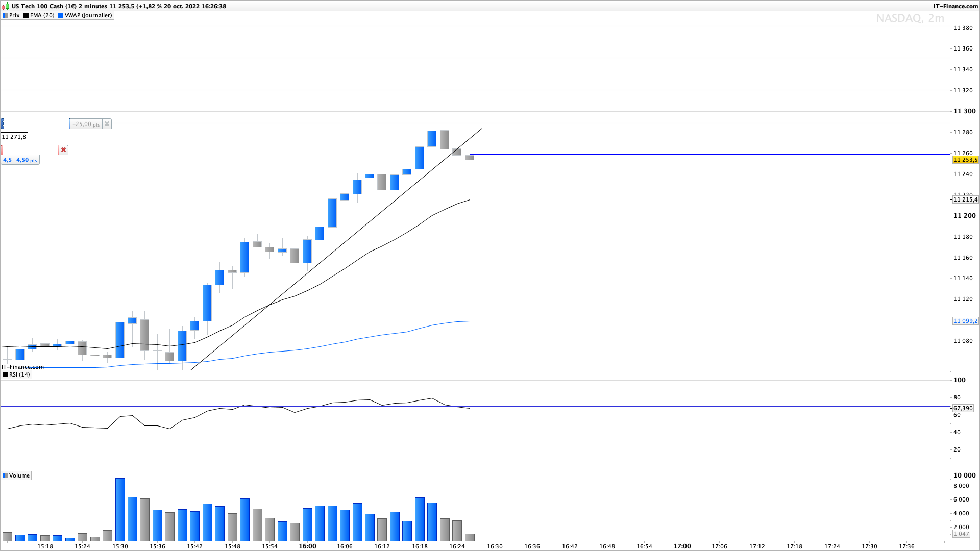980x551 pixels.
Task: Click the candlestick icon in title bar
Action: pos(6,6)
